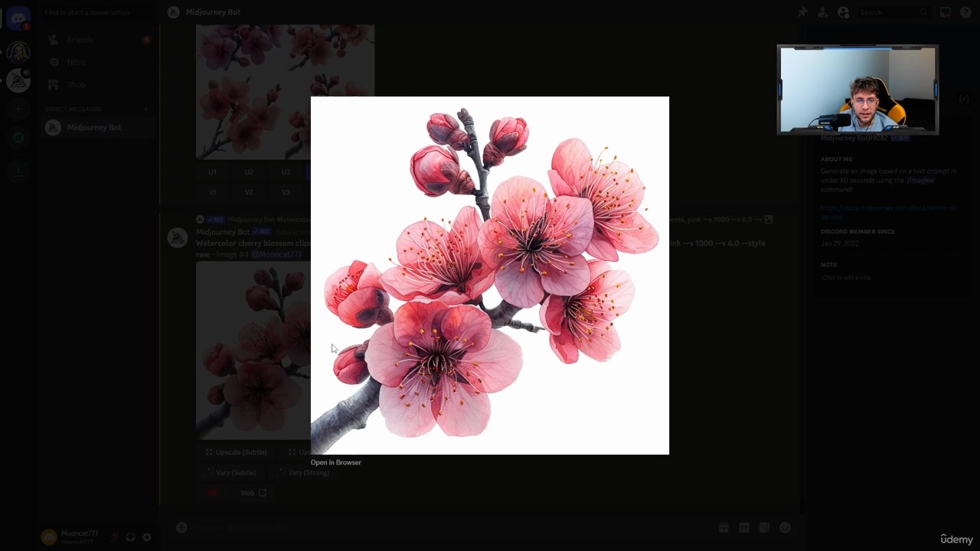Click the U2 upscale button
This screenshot has width=980, height=551.
pos(249,172)
